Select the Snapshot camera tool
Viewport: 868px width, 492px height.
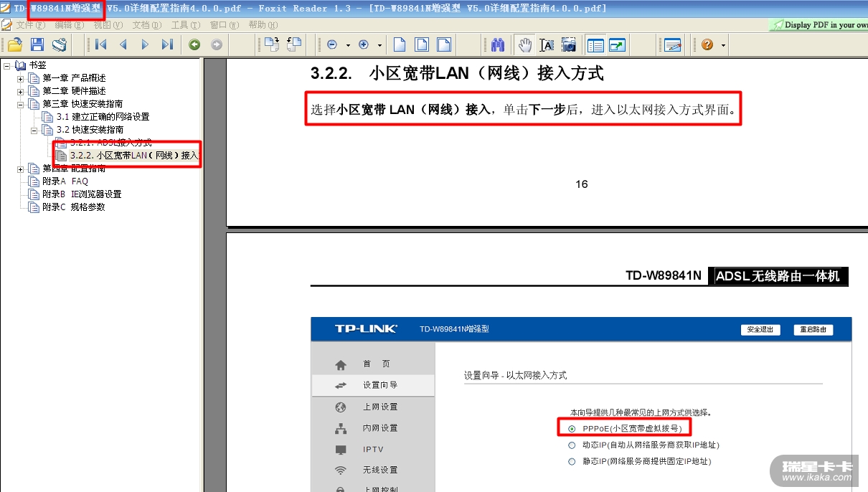coord(569,44)
